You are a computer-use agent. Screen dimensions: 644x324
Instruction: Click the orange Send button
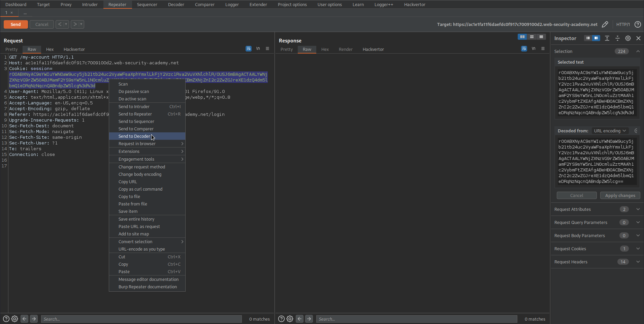click(15, 24)
